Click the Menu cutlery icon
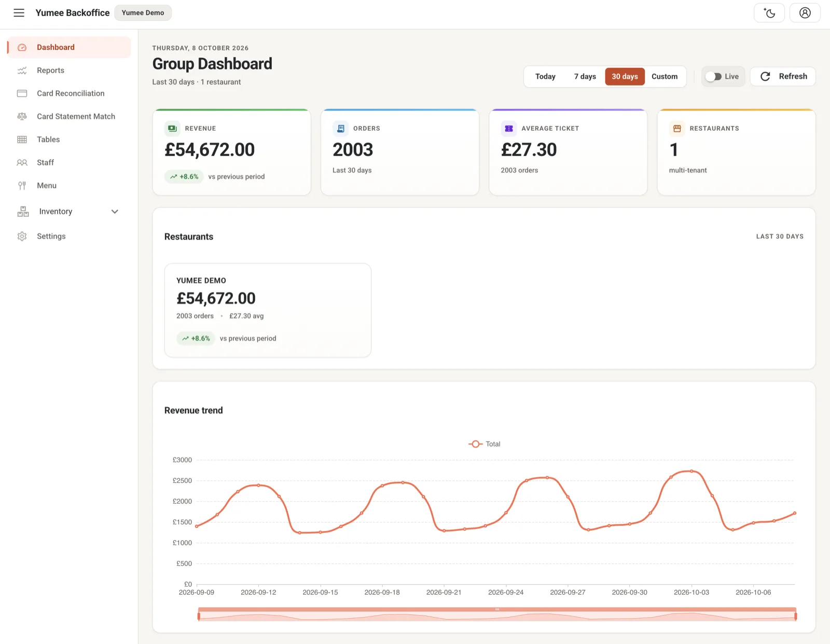The width and height of the screenshot is (830, 644). 22,186
